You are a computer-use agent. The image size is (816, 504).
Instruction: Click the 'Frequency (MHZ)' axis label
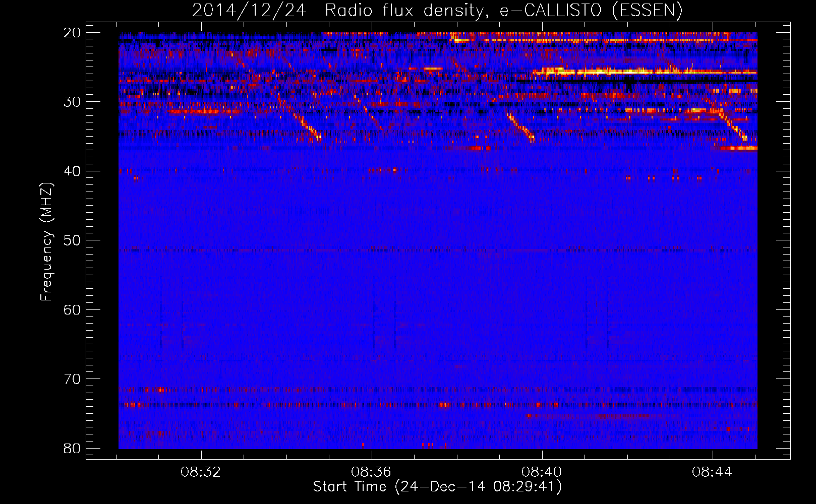point(46,241)
